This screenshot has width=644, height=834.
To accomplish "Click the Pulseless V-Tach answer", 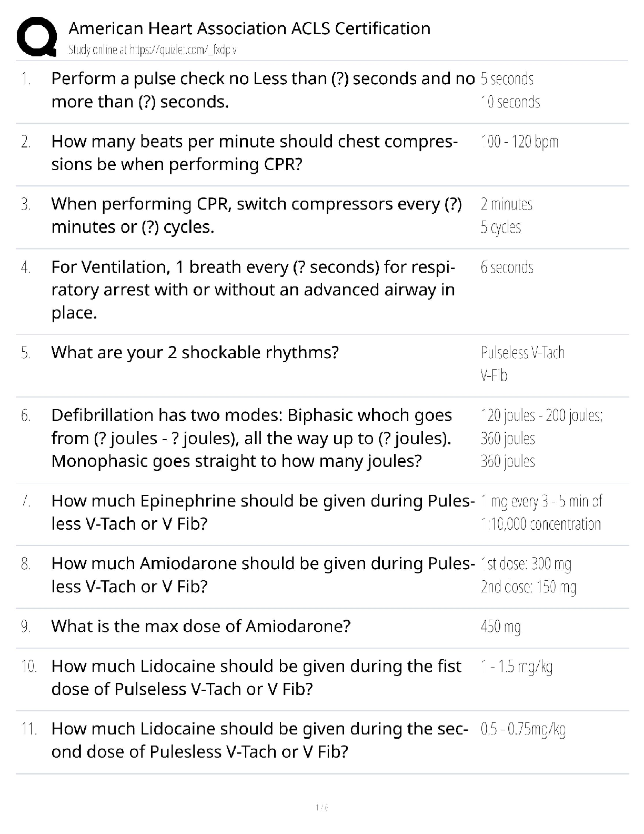I will pos(522,353).
